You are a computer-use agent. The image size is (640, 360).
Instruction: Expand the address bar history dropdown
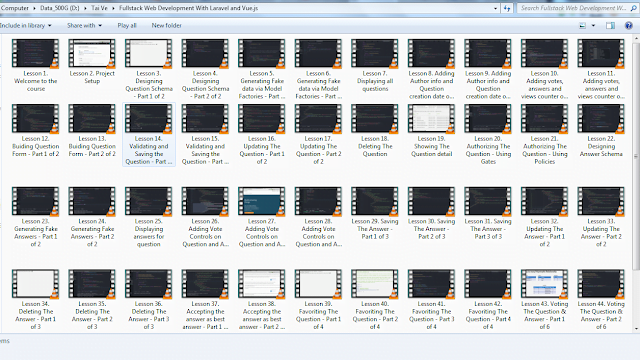pyautogui.click(x=496, y=8)
